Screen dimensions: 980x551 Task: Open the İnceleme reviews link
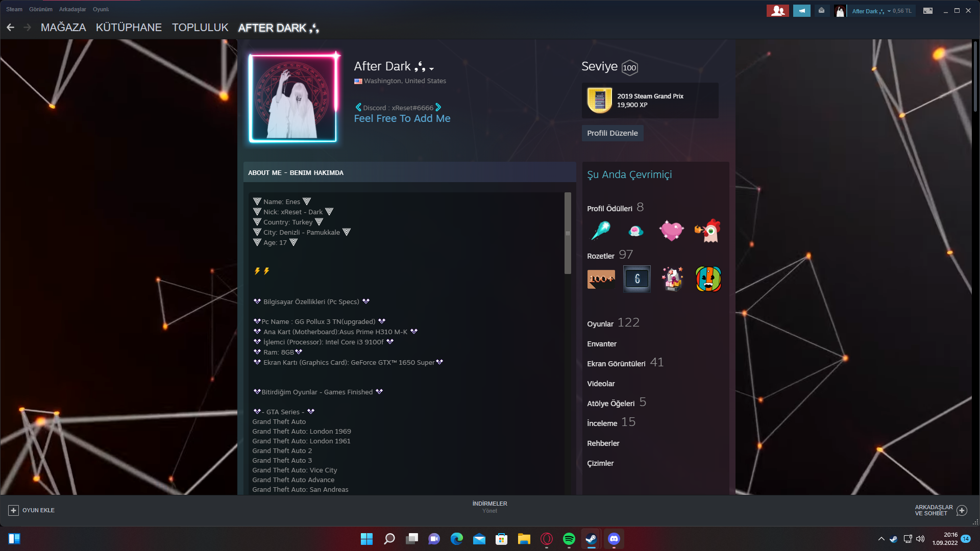click(x=611, y=422)
